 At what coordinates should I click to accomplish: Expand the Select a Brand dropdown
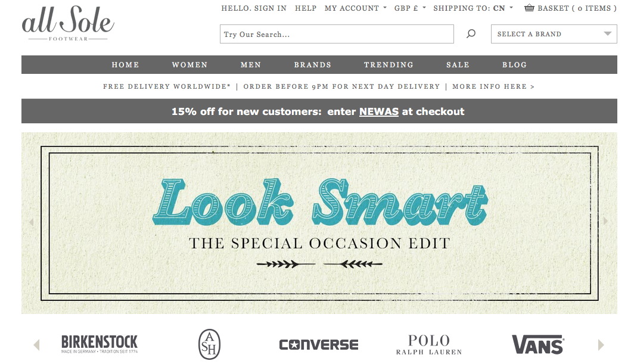[x=554, y=34]
